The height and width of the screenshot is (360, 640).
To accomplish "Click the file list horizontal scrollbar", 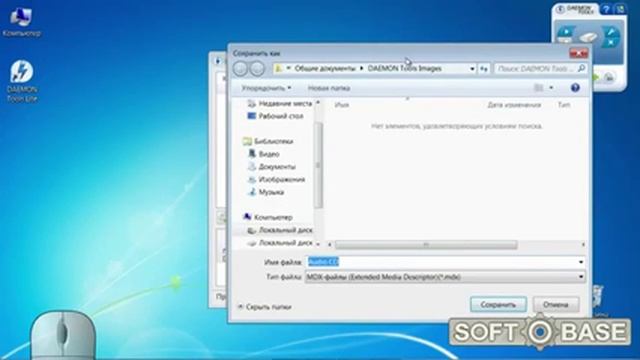I will point(426,244).
